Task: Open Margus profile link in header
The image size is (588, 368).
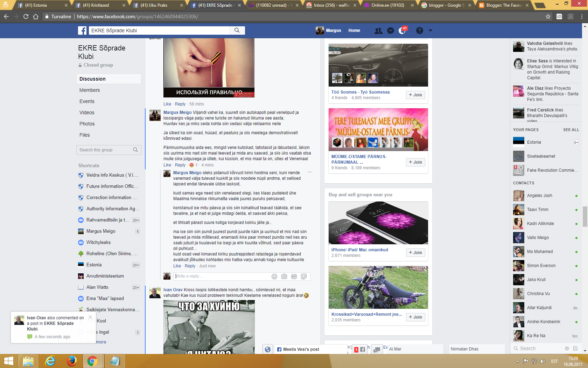Action: [329, 30]
